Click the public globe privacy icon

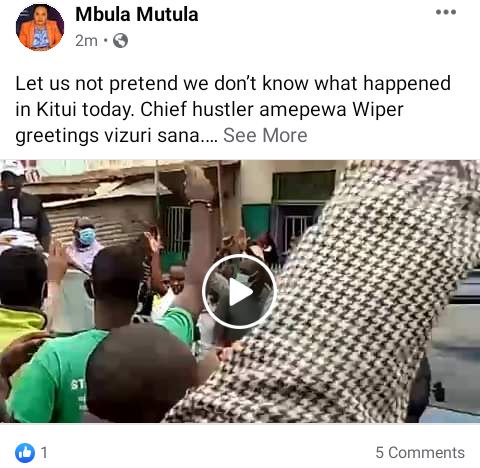pyautogui.click(x=120, y=41)
